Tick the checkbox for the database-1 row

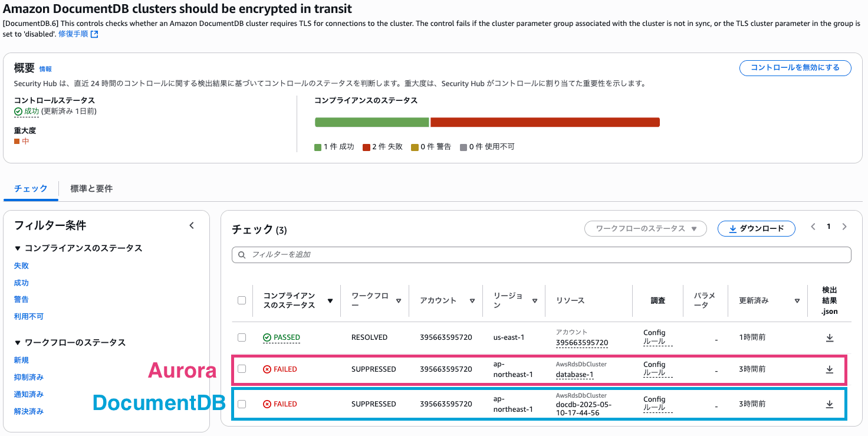pyautogui.click(x=242, y=369)
